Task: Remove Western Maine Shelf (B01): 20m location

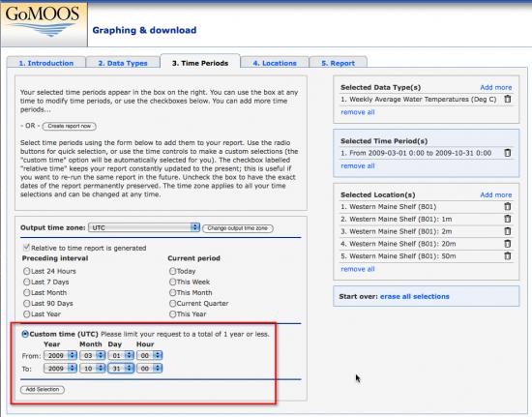Action: pos(507,244)
